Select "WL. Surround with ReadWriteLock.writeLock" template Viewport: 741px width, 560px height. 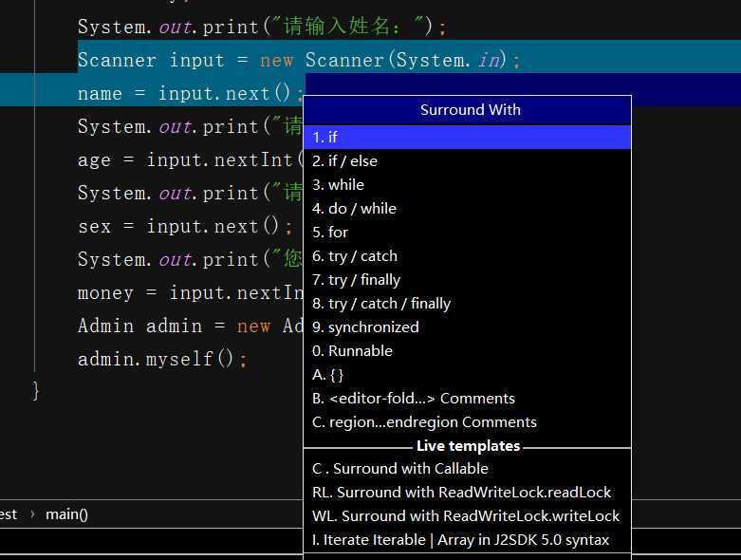point(467,516)
